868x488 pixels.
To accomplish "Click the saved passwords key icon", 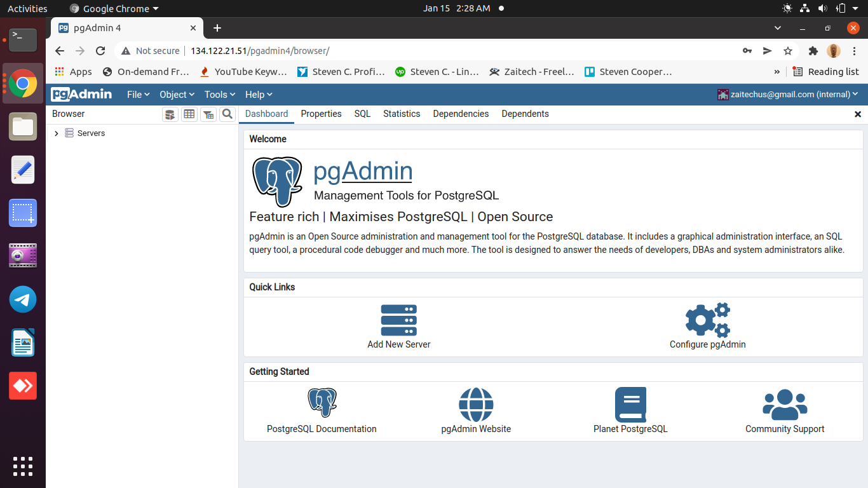I will 747,51.
